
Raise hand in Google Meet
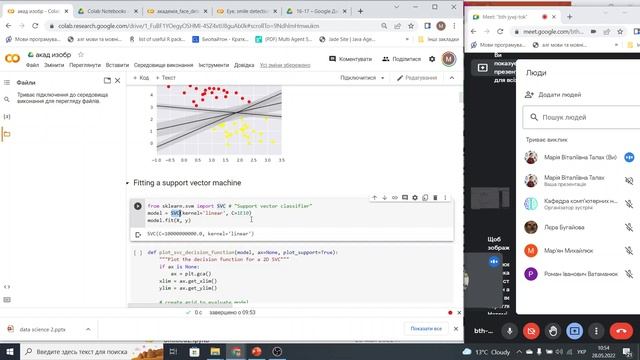pos(553,331)
